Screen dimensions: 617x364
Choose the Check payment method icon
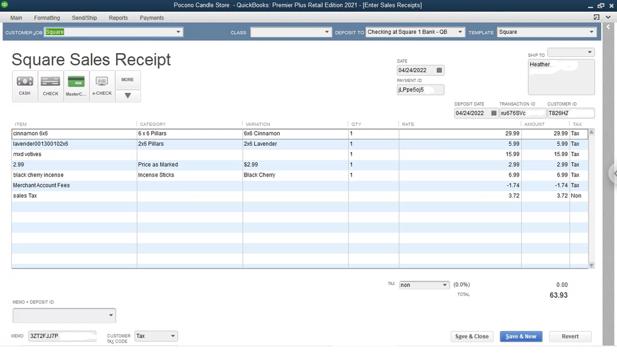click(51, 86)
